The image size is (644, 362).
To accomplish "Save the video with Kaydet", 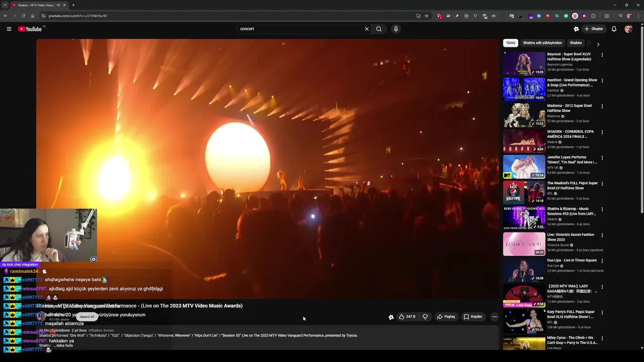I will pos(473,317).
